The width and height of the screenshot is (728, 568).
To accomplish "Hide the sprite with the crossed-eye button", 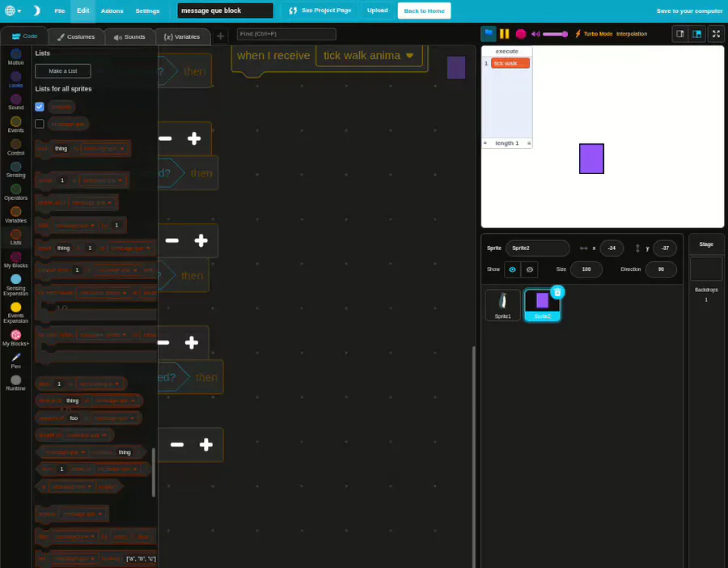I will (x=529, y=269).
